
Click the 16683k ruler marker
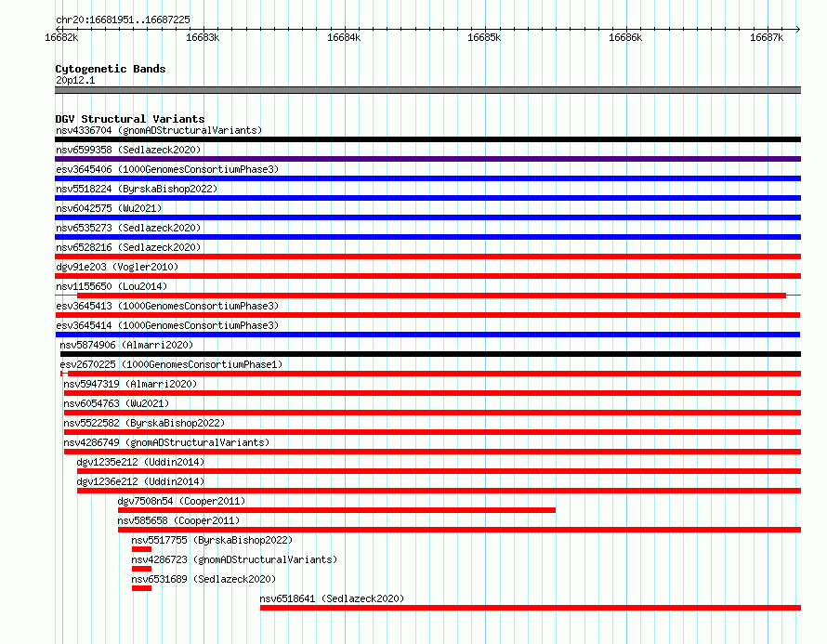coord(203,37)
